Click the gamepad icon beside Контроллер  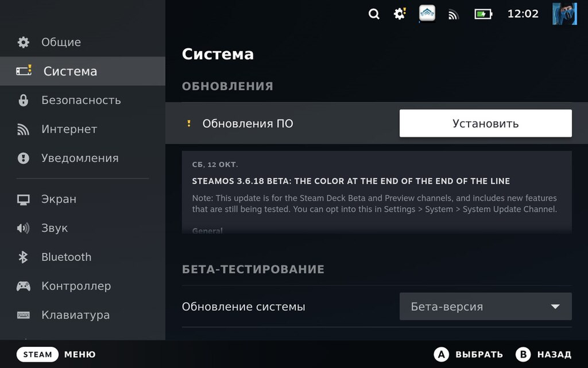tap(23, 286)
